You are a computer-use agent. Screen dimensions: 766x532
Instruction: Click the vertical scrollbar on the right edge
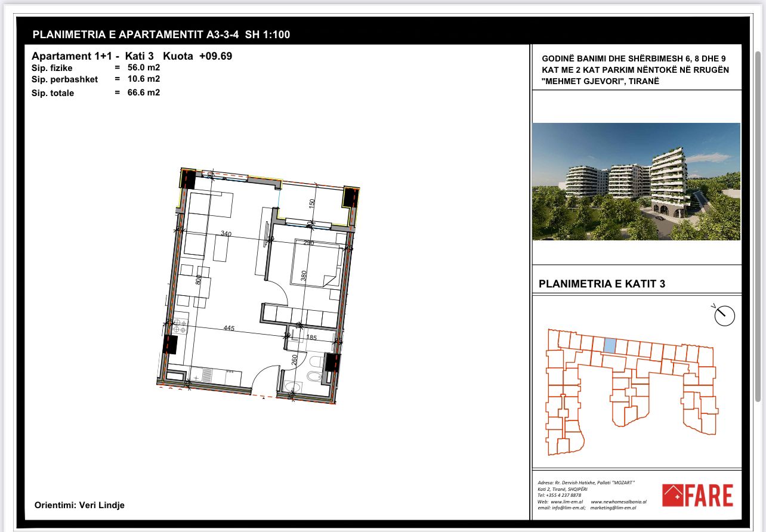[758, 227]
